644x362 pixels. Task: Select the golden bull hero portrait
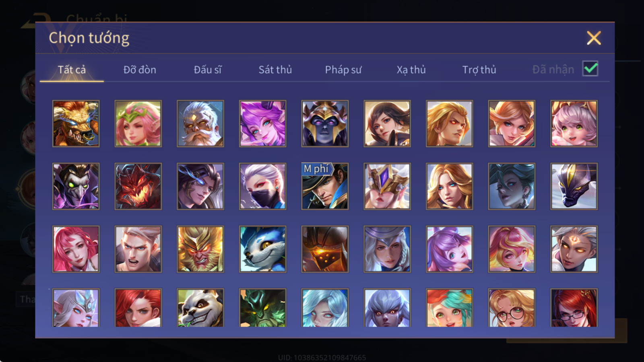(x=76, y=123)
